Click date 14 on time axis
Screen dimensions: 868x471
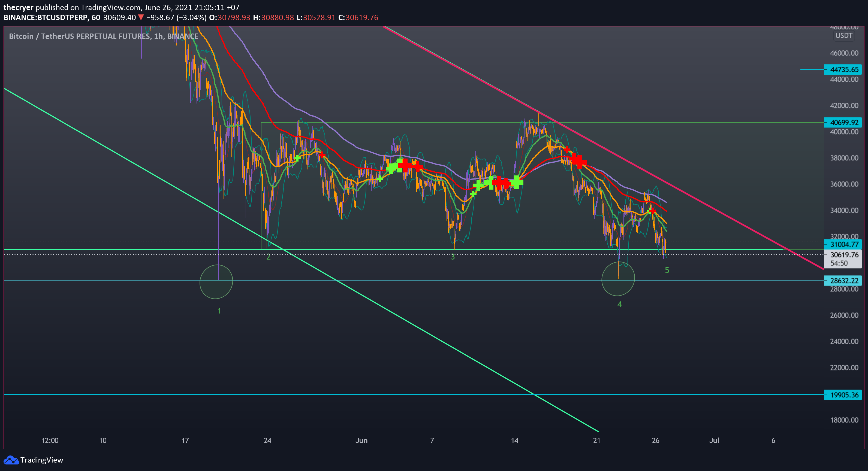(514, 440)
